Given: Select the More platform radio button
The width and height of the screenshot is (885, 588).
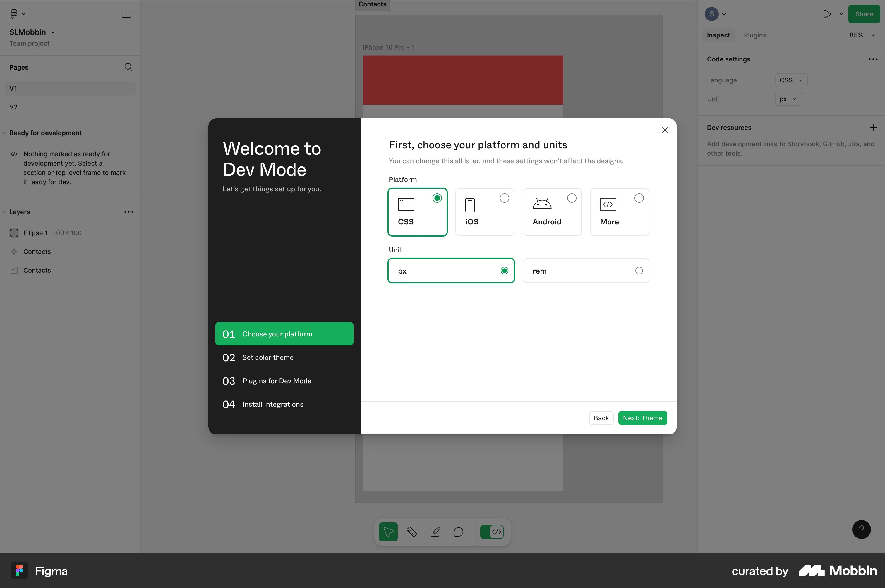Looking at the screenshot, I should (x=639, y=198).
